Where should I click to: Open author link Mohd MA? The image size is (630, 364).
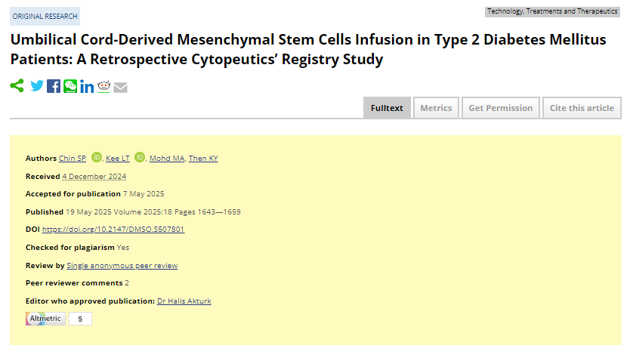(x=167, y=159)
